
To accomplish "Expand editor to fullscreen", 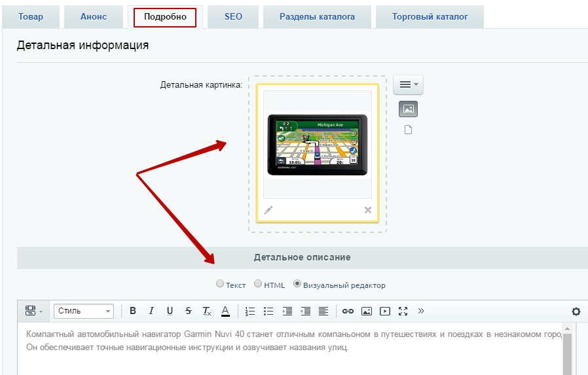I will [403, 311].
